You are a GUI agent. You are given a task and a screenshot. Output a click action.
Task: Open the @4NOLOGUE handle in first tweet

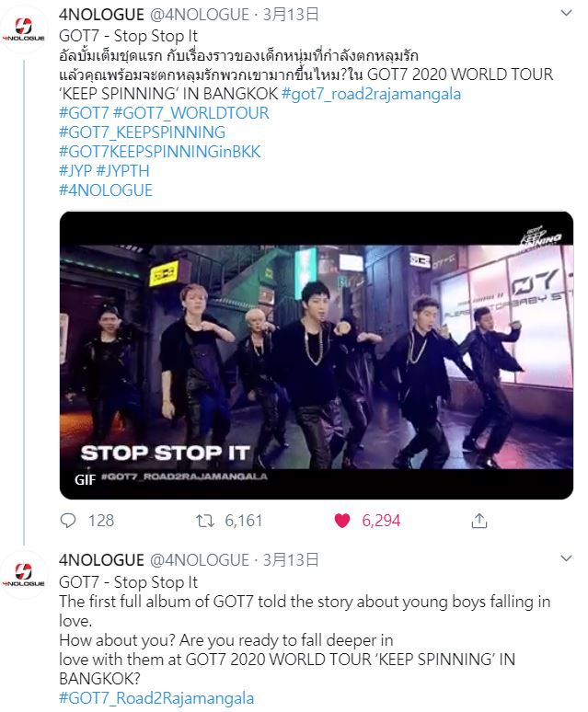(x=200, y=15)
